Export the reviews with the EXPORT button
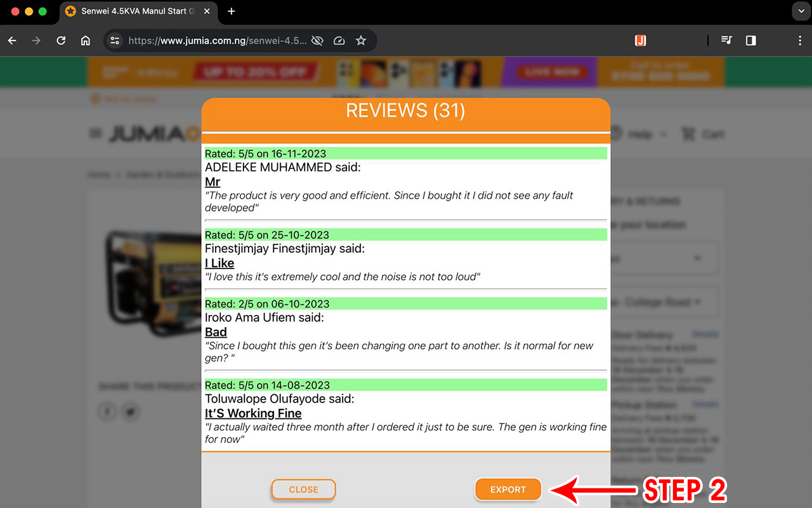 pyautogui.click(x=507, y=489)
